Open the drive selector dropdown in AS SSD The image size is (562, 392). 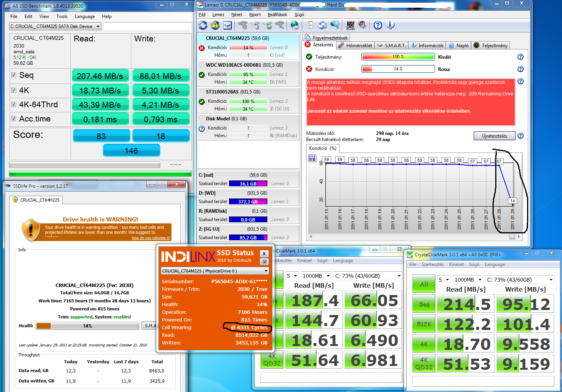pos(55,26)
